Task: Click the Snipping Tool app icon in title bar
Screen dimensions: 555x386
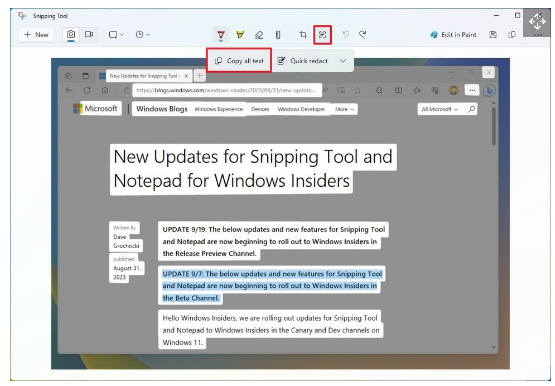Action: (22, 16)
